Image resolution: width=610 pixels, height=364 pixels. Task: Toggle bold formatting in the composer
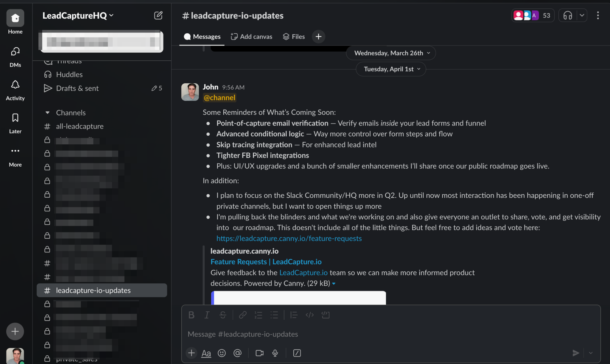click(x=192, y=315)
